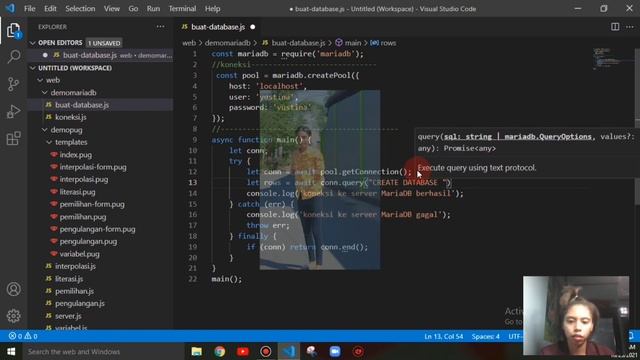Open editor More Actions ellipsis
Viewport: 640px width, 360px height.
click(x=629, y=27)
